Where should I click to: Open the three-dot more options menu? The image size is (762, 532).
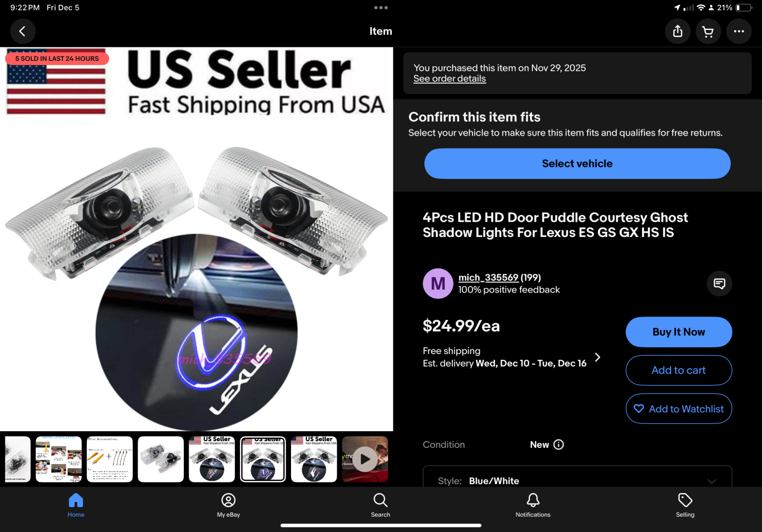[739, 31]
